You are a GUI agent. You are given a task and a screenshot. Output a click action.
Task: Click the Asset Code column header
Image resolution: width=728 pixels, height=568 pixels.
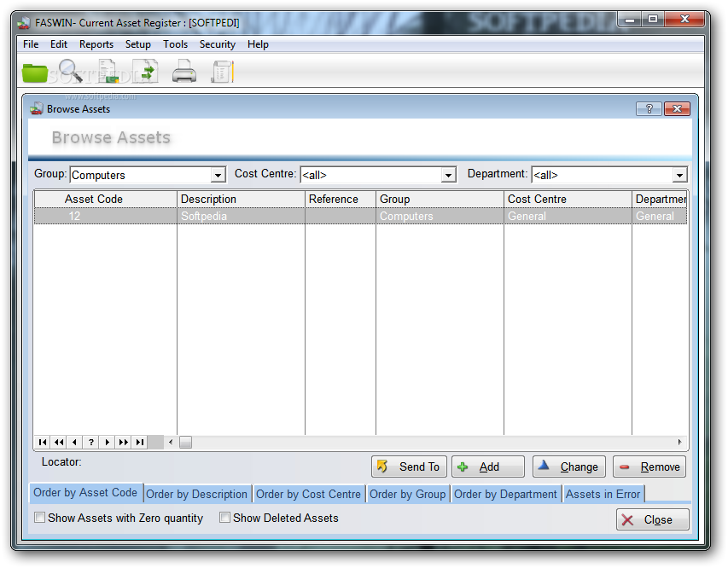pos(105,199)
